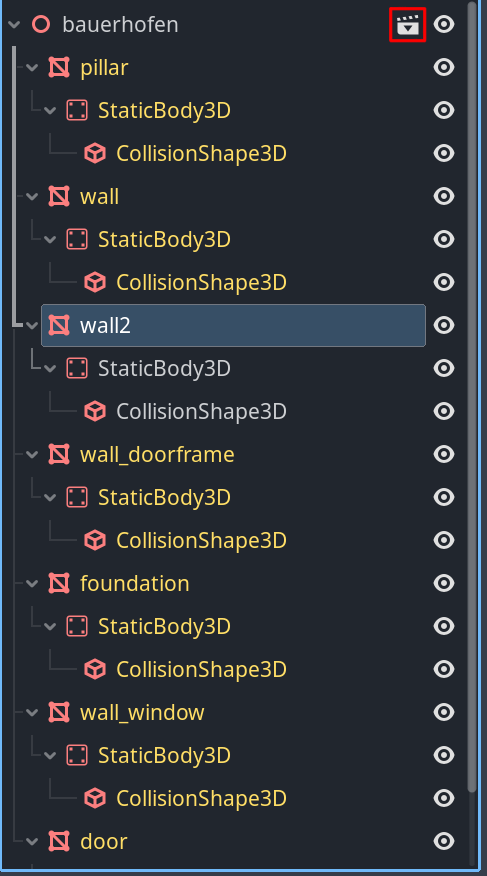Toggle visibility of the foundation node
The height and width of the screenshot is (876, 487).
click(x=444, y=583)
